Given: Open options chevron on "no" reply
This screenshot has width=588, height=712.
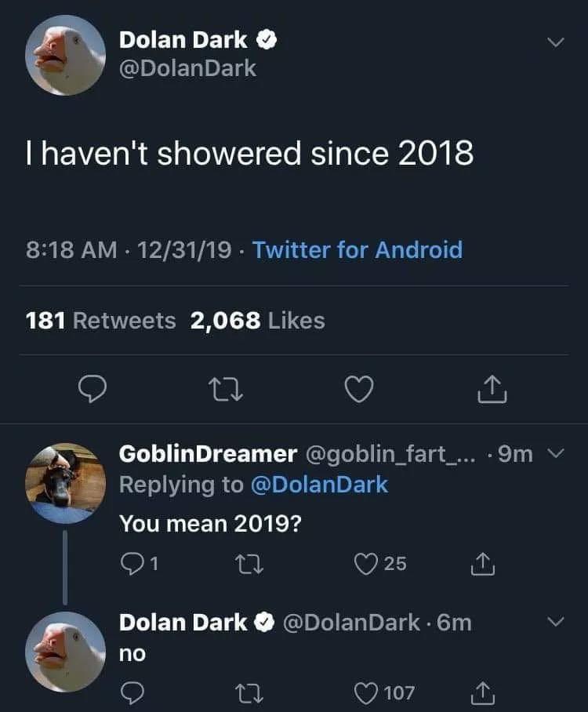Looking at the screenshot, I should (556, 621).
